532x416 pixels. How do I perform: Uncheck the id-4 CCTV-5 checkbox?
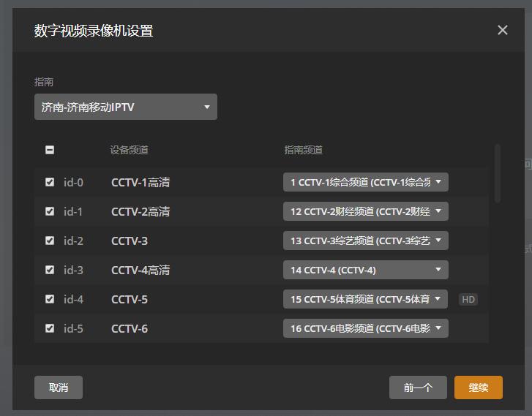point(50,299)
